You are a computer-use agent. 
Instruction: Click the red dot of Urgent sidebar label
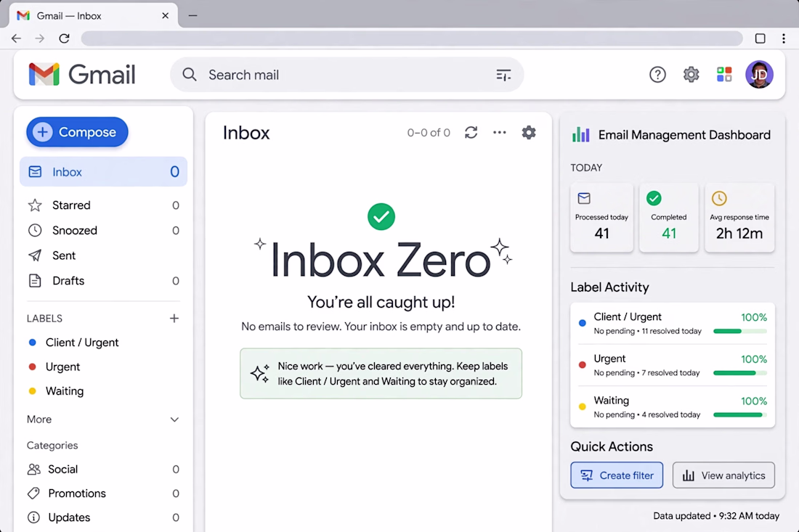point(33,367)
